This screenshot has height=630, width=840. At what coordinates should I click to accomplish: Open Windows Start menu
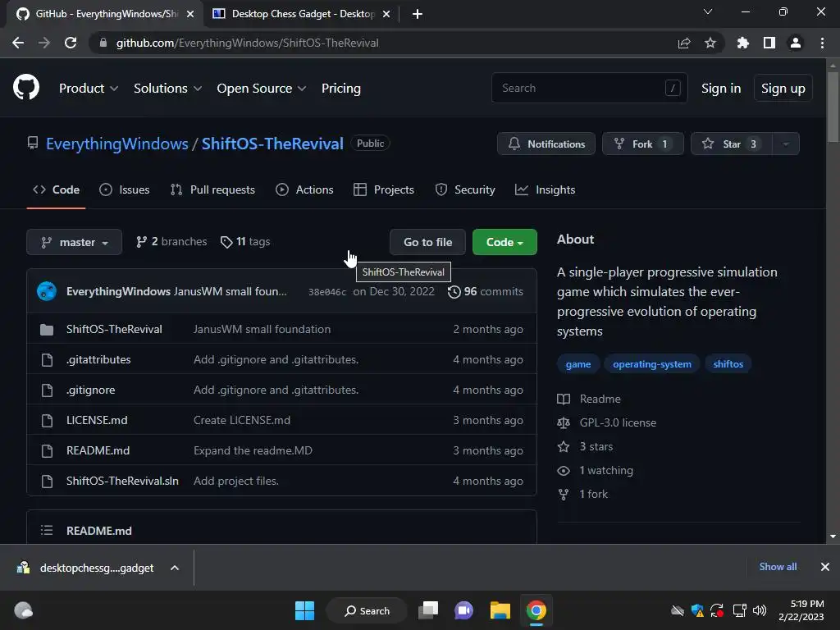[305, 610]
